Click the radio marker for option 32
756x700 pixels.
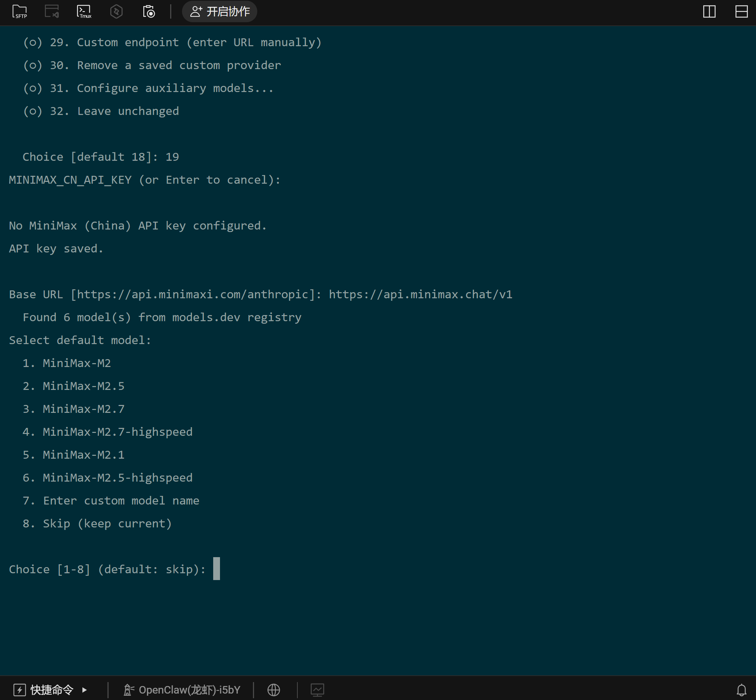(x=33, y=111)
